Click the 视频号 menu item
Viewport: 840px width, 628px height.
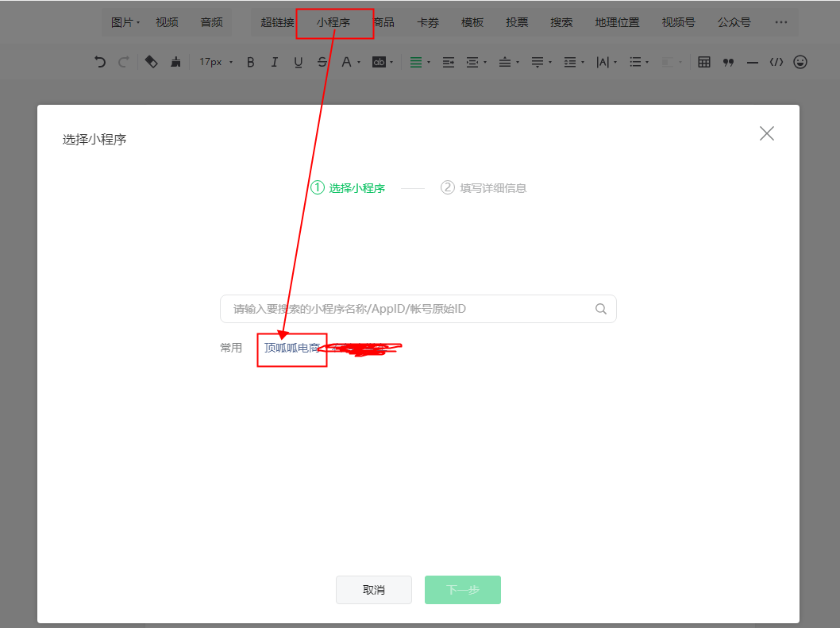coord(678,22)
